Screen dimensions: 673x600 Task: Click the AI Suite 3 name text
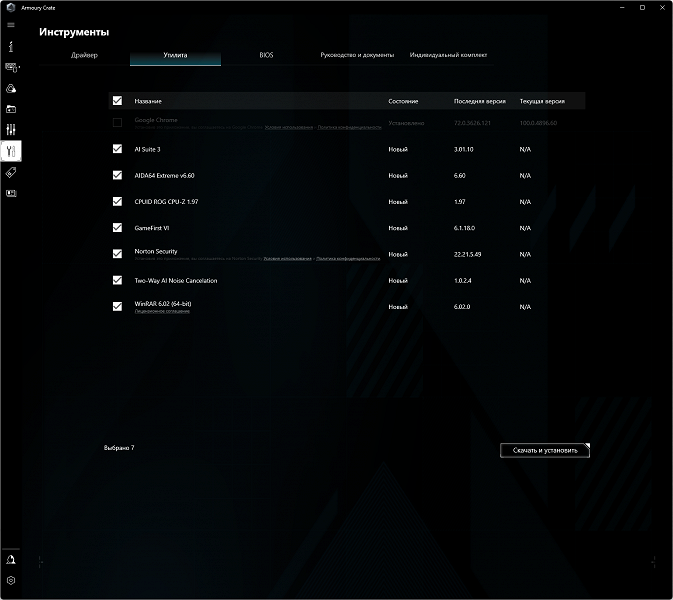point(147,149)
